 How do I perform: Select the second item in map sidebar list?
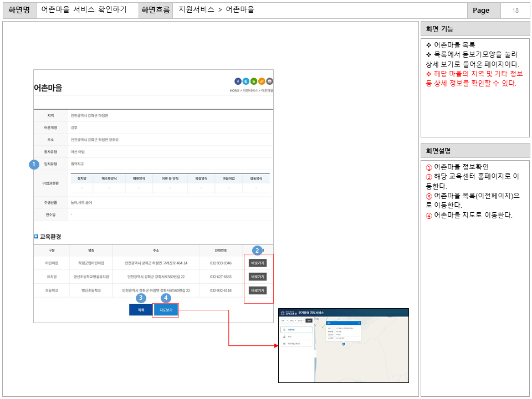pos(296,336)
